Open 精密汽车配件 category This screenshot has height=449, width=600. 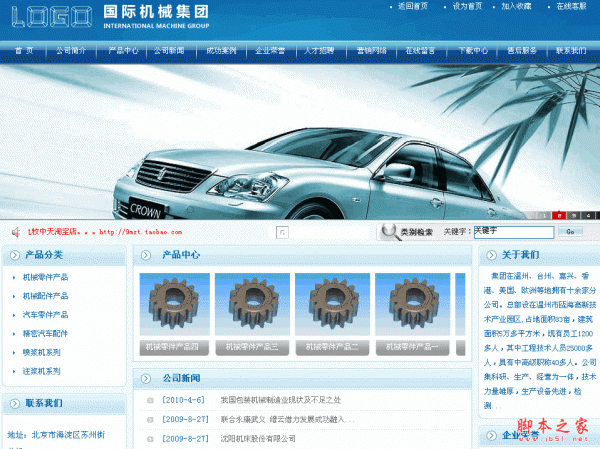tap(45, 333)
